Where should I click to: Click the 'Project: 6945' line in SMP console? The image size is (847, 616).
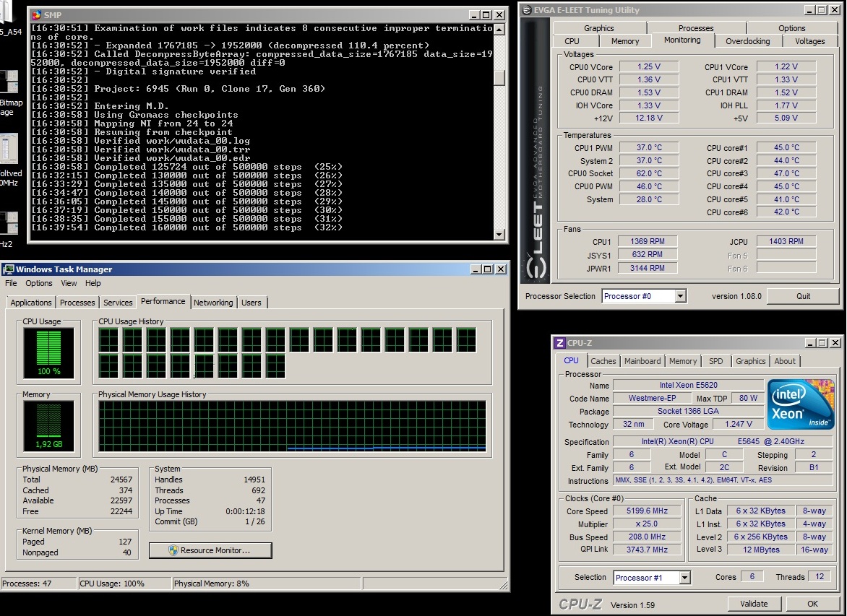210,89
